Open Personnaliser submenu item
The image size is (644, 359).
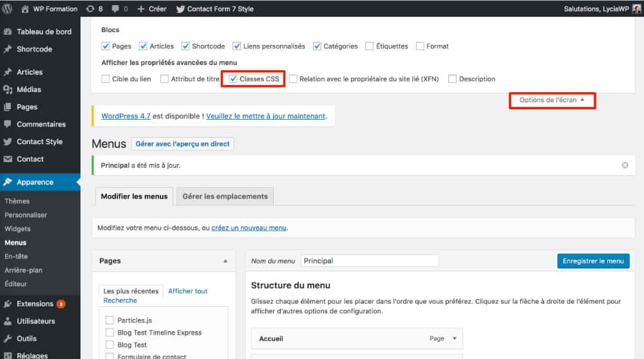[x=26, y=215]
